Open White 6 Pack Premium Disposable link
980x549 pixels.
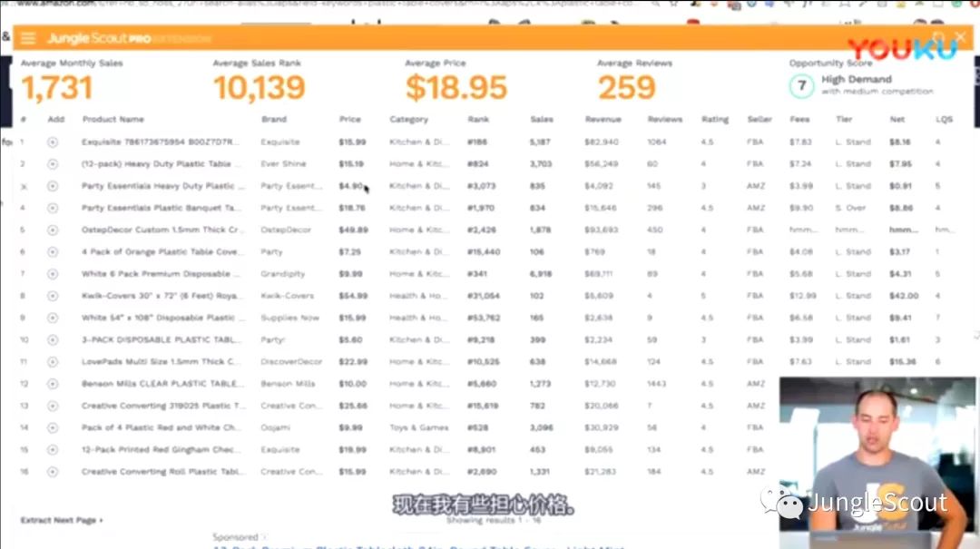pos(160,274)
